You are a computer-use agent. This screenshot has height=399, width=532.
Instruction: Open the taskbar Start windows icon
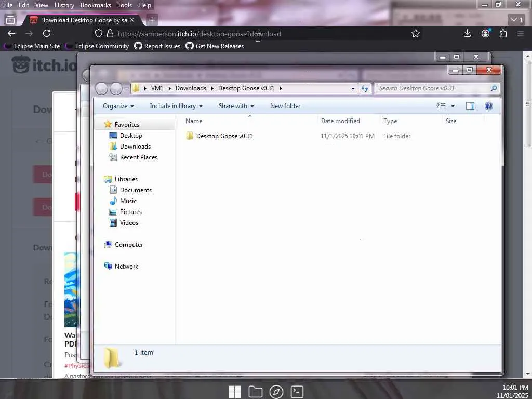point(234,392)
